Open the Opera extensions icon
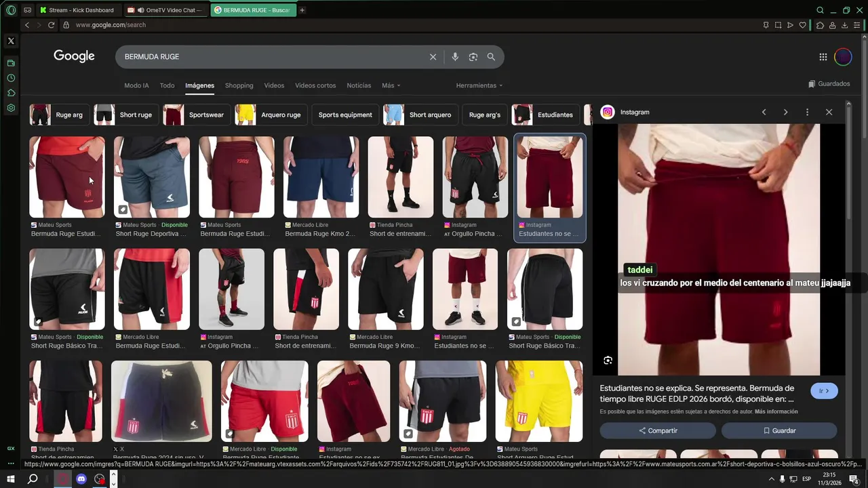 click(x=820, y=25)
